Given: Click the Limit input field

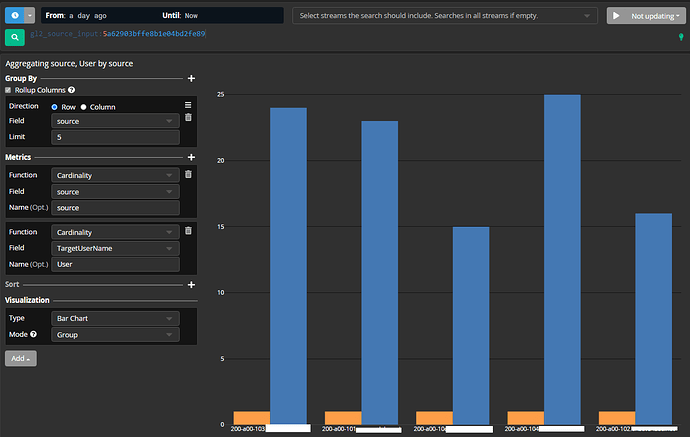Looking at the screenshot, I should tap(115, 137).
